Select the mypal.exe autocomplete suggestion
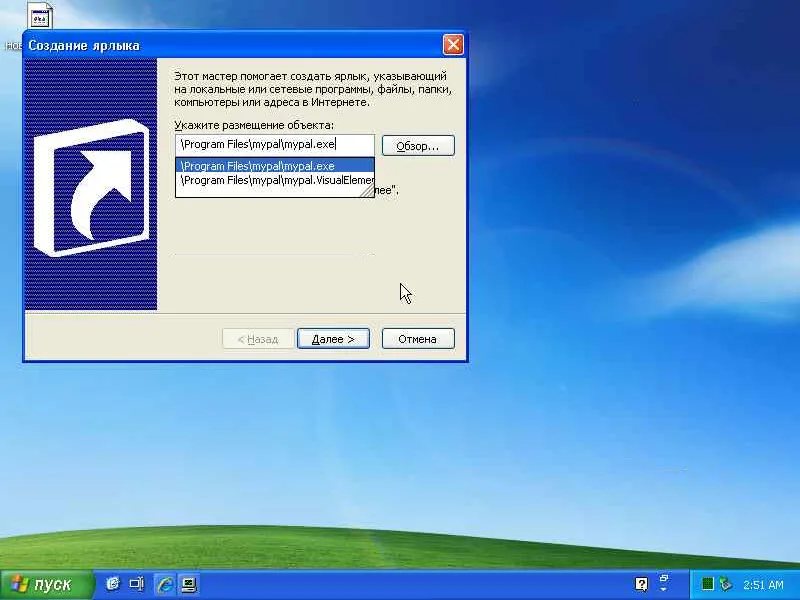Viewport: 800px width, 600px height. pos(275,166)
